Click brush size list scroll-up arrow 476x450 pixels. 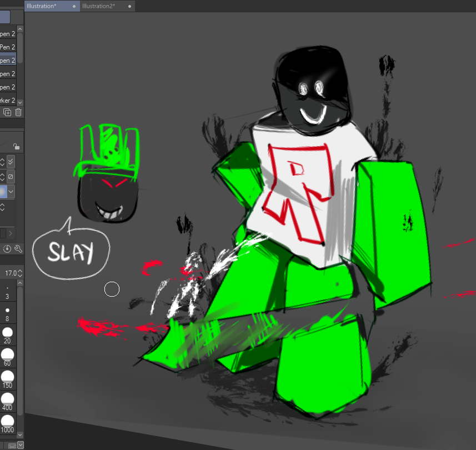pyautogui.click(x=20, y=283)
